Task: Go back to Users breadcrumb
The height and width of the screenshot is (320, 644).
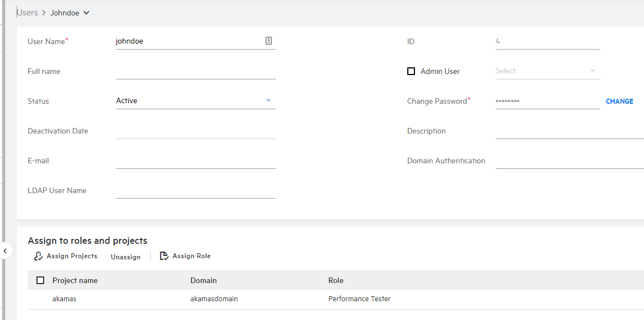Action: click(x=28, y=13)
